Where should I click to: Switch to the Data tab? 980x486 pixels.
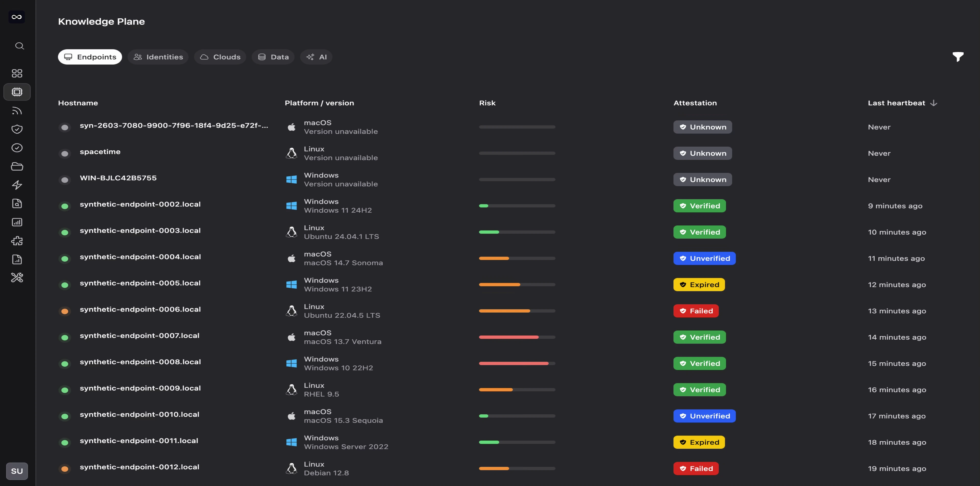(x=273, y=57)
